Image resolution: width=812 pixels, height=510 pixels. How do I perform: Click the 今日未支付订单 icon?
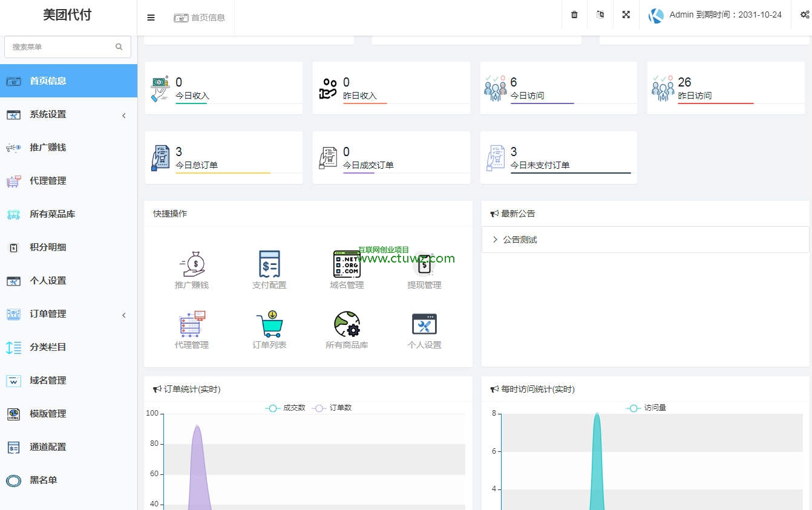496,158
